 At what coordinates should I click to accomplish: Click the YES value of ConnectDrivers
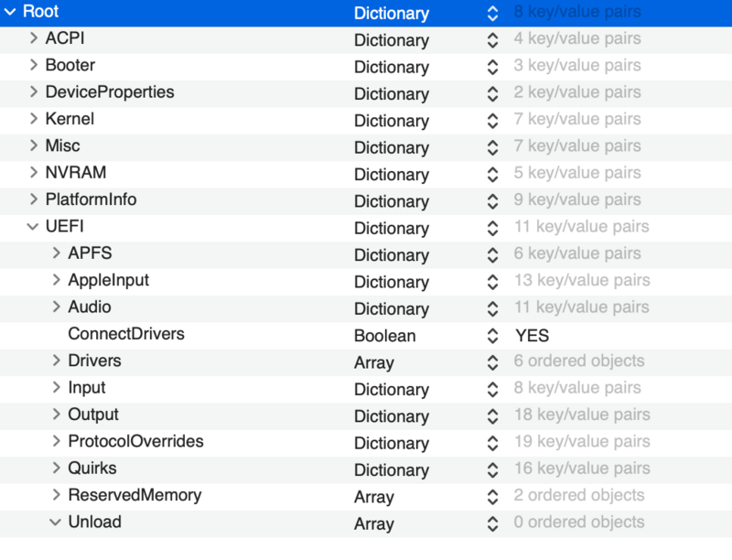click(x=532, y=336)
